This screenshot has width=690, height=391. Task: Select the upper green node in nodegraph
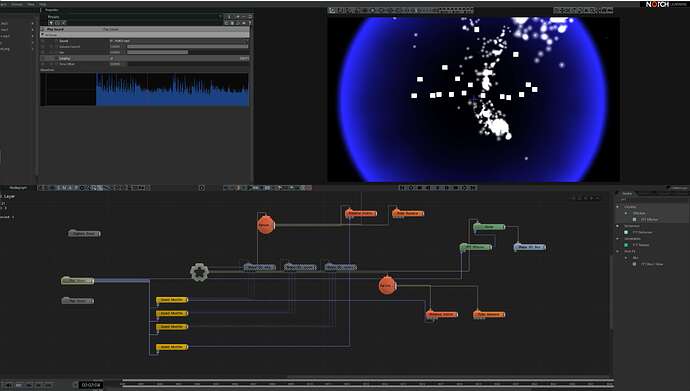[x=489, y=227]
